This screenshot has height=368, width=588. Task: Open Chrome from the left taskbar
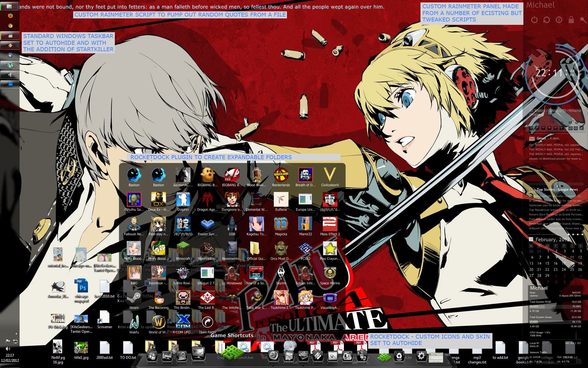tap(10, 26)
